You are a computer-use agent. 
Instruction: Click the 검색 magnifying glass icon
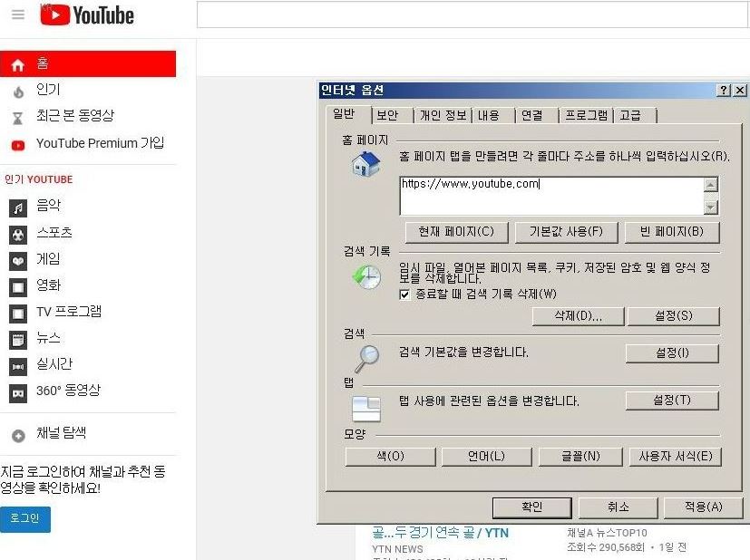tap(367, 358)
